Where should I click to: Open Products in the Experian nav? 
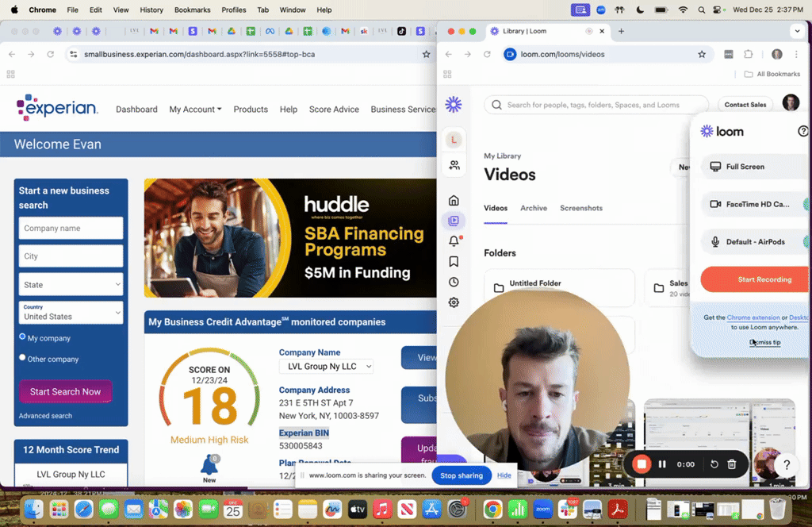click(251, 110)
